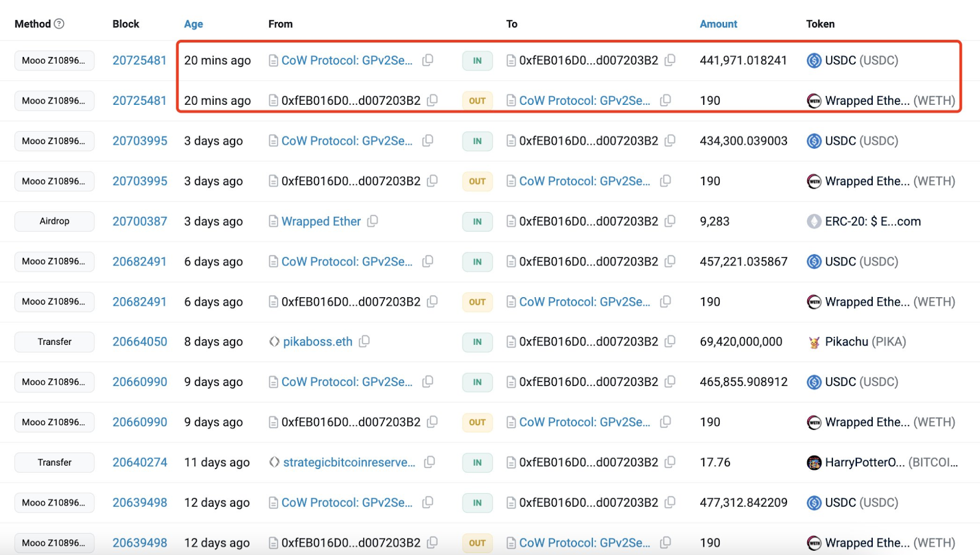
Task: Open Wrapped Ethe... (WETH) token, block 20660990 row
Action: pyautogui.click(x=890, y=422)
